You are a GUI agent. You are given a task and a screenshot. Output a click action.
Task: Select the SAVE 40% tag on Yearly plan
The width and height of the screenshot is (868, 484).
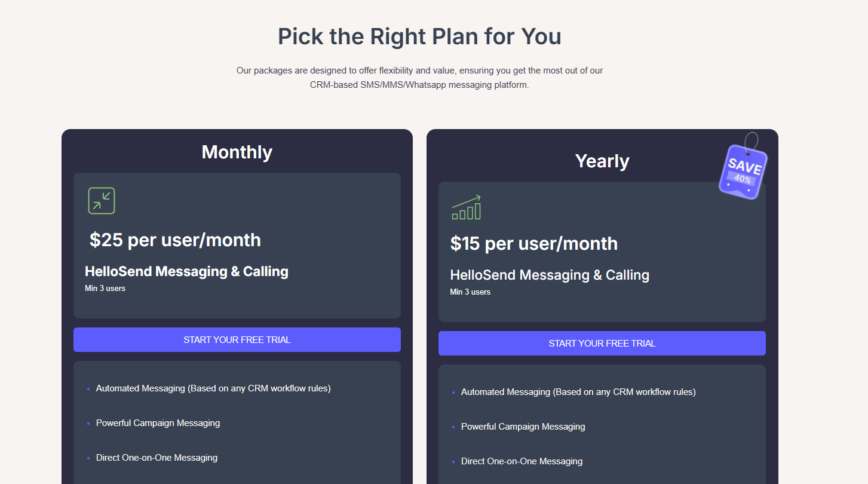coord(743,170)
